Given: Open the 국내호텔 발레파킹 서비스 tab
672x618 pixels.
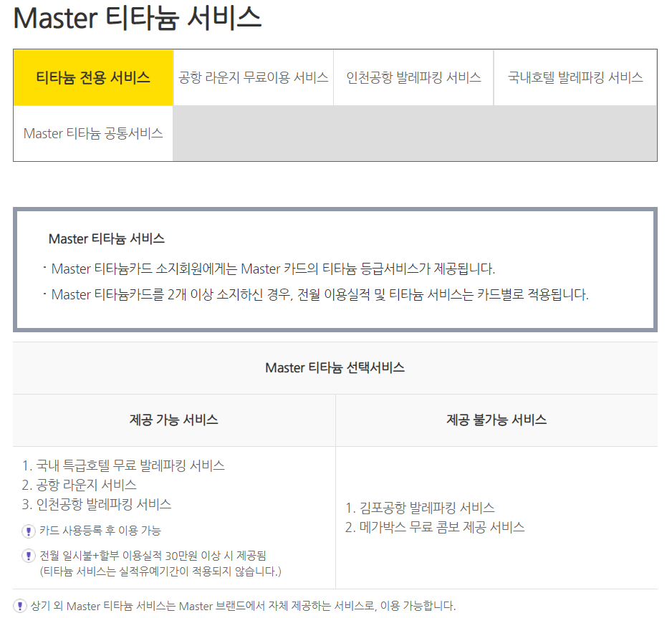Looking at the screenshot, I should [x=575, y=77].
